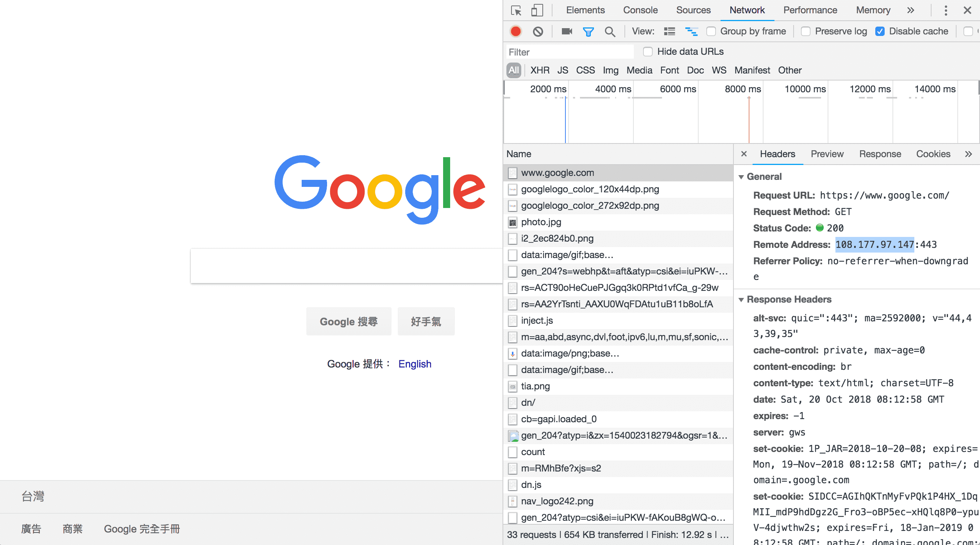Screen dimensions: 980x545
Task: Collapse the General section
Action: pyautogui.click(x=741, y=177)
